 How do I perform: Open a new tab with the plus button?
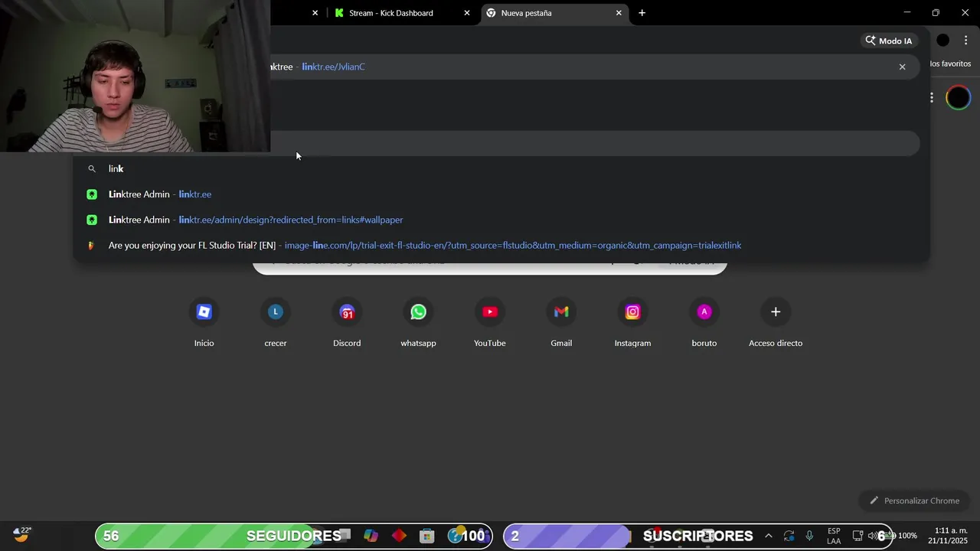(642, 12)
